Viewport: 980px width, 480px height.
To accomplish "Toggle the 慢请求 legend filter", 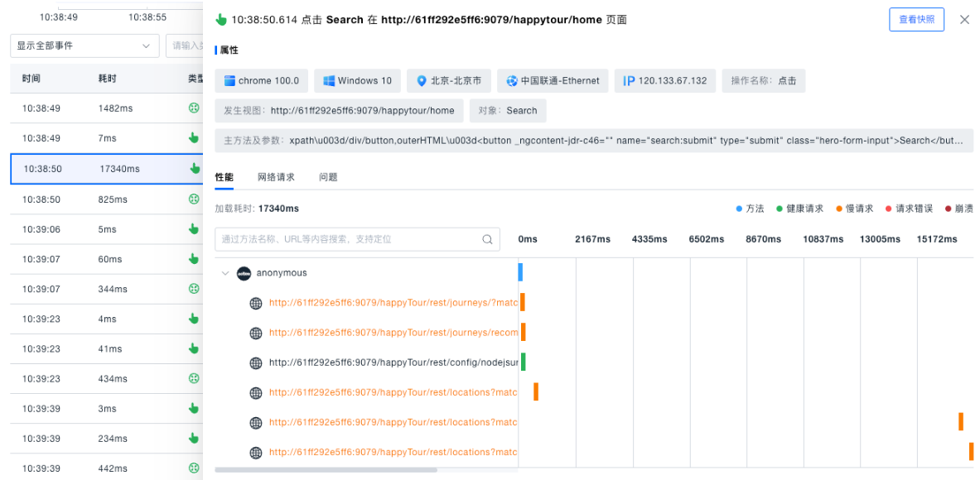I will [854, 209].
